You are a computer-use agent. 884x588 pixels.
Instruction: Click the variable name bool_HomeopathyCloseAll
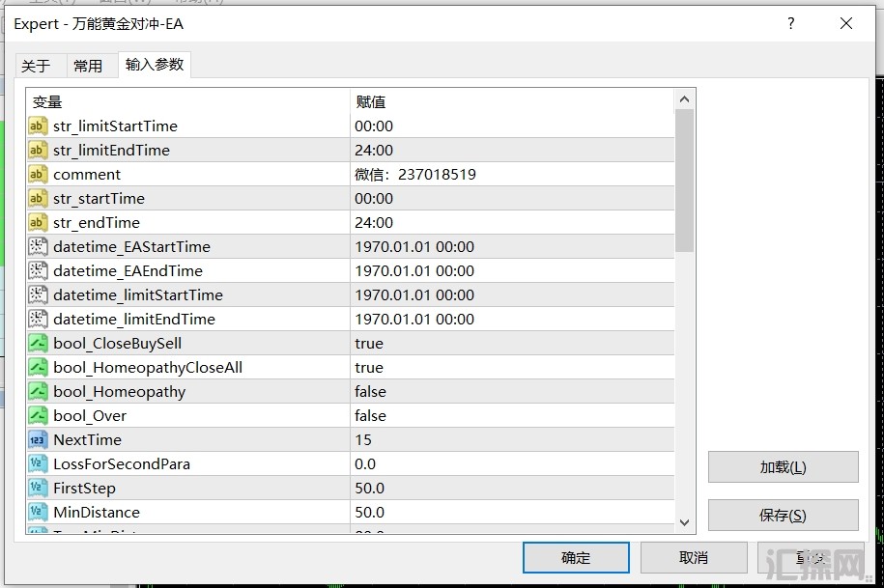(x=148, y=368)
